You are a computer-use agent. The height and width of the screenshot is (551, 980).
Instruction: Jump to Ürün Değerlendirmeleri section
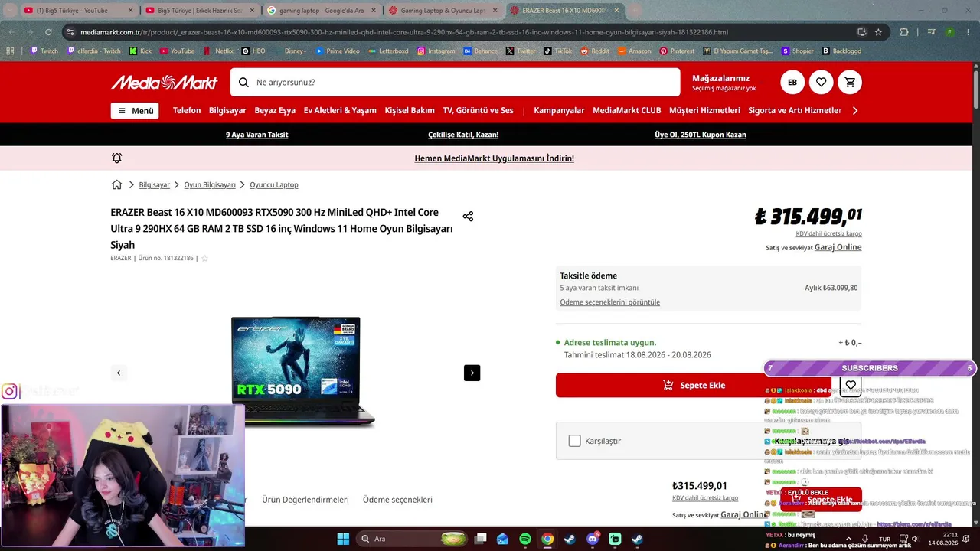(305, 500)
